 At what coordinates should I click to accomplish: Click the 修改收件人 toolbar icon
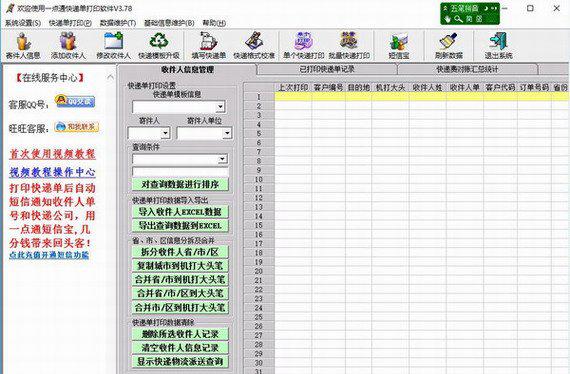tap(113, 45)
